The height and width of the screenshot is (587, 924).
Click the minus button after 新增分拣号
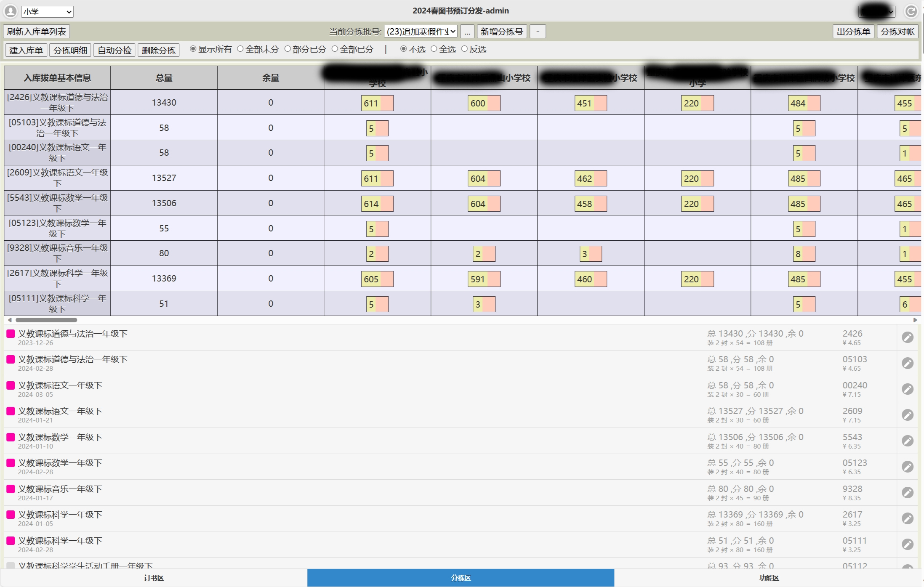(x=538, y=32)
